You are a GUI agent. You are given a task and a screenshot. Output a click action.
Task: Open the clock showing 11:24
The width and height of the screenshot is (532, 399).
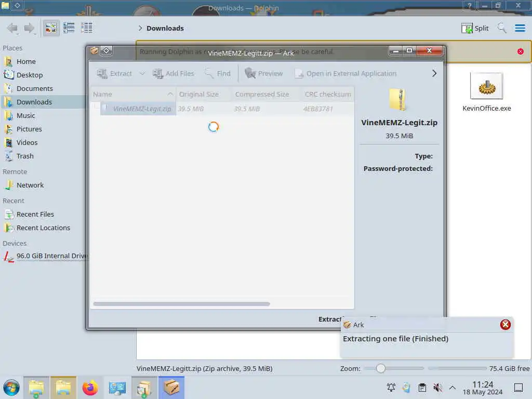pyautogui.click(x=483, y=388)
